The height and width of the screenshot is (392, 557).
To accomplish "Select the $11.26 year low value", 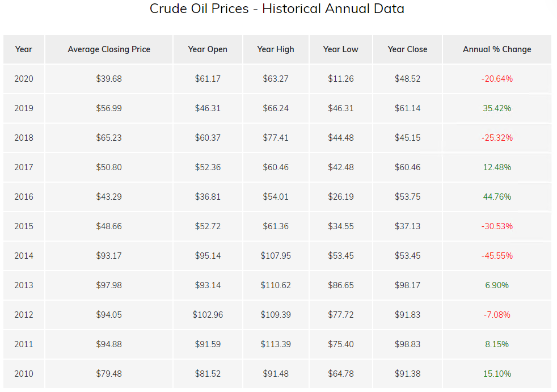I will (x=341, y=79).
